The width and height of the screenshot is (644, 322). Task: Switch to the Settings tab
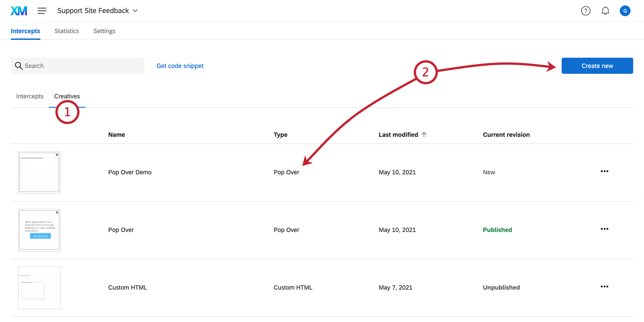tap(104, 31)
